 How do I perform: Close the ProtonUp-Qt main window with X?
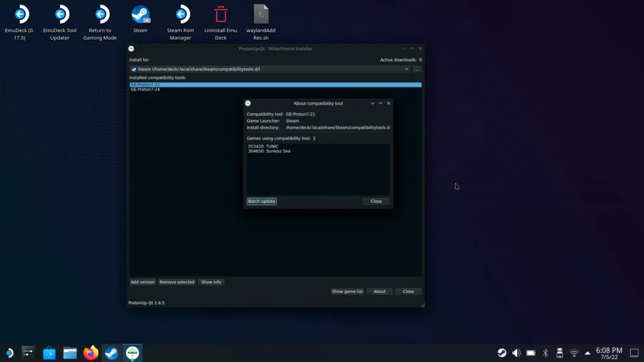(420, 48)
